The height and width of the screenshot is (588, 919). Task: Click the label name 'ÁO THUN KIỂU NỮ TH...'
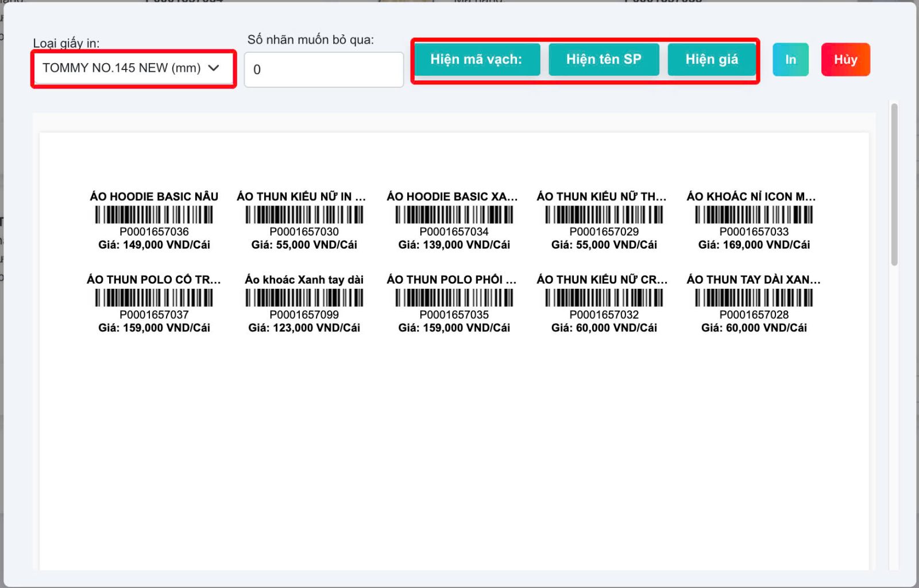[x=602, y=196]
